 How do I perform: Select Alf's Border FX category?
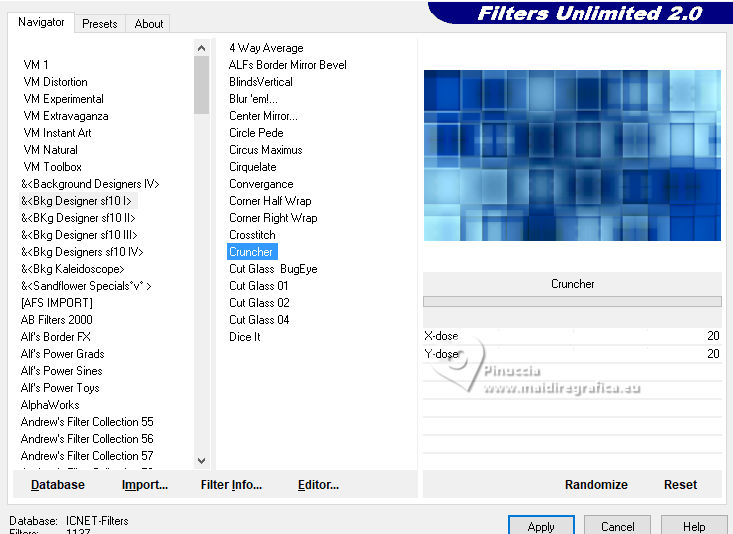pyautogui.click(x=55, y=337)
